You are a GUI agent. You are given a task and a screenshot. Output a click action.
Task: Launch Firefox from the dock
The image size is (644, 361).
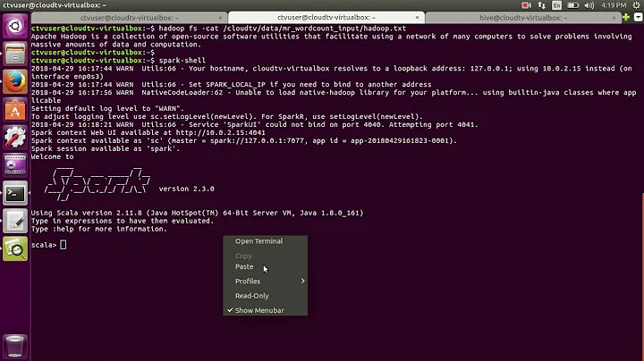point(15,81)
